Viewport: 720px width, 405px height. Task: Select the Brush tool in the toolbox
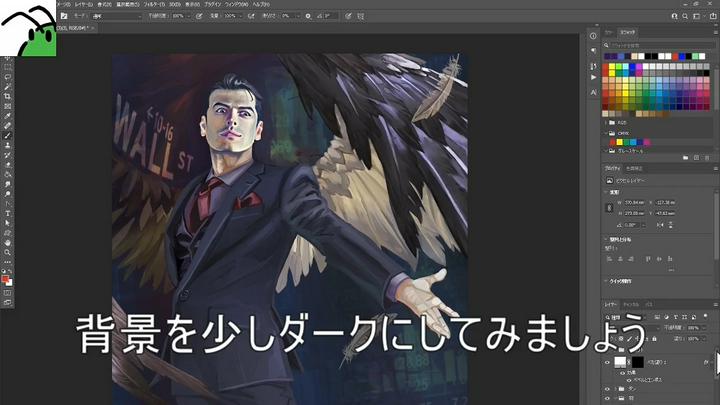(7, 135)
